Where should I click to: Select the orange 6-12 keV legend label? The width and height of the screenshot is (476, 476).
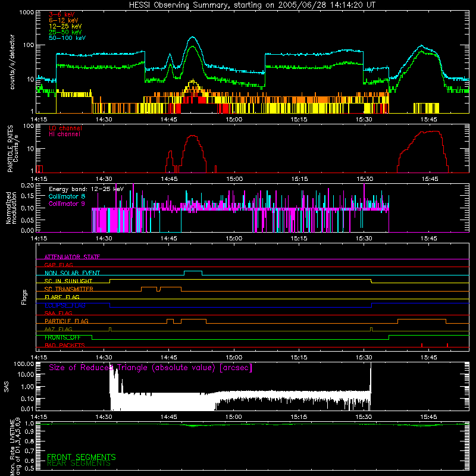click(x=64, y=20)
